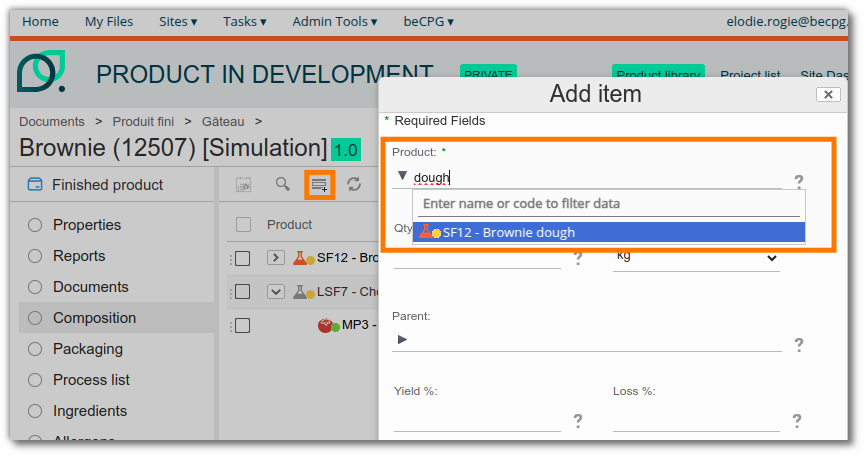The width and height of the screenshot is (864, 456).
Task: Click the Loss % input field
Action: pos(696,421)
